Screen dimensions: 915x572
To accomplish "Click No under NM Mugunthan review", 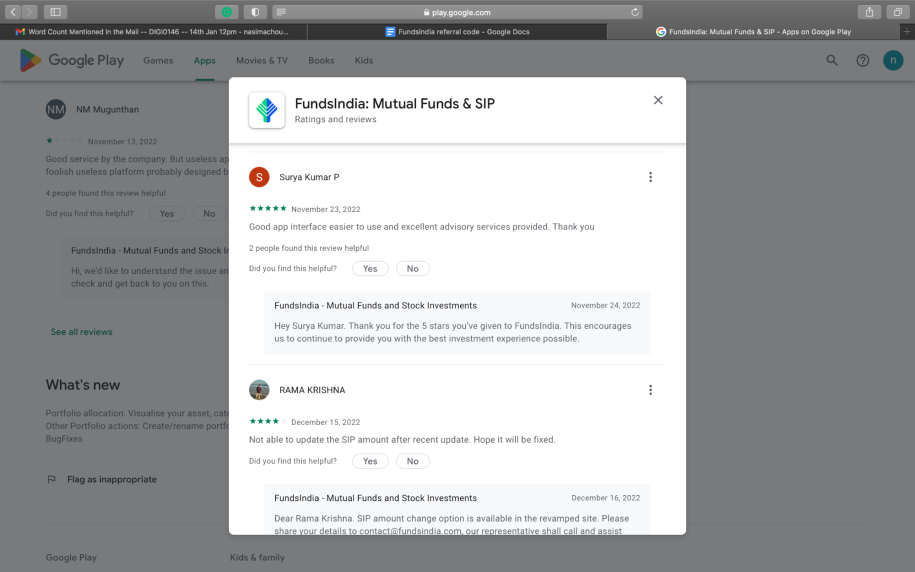I will [209, 214].
